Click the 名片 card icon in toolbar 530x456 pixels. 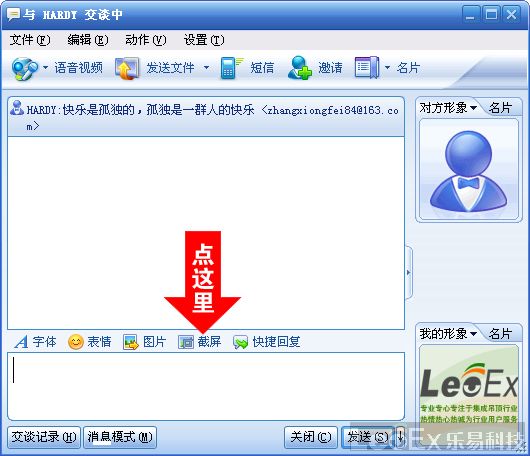(367, 68)
